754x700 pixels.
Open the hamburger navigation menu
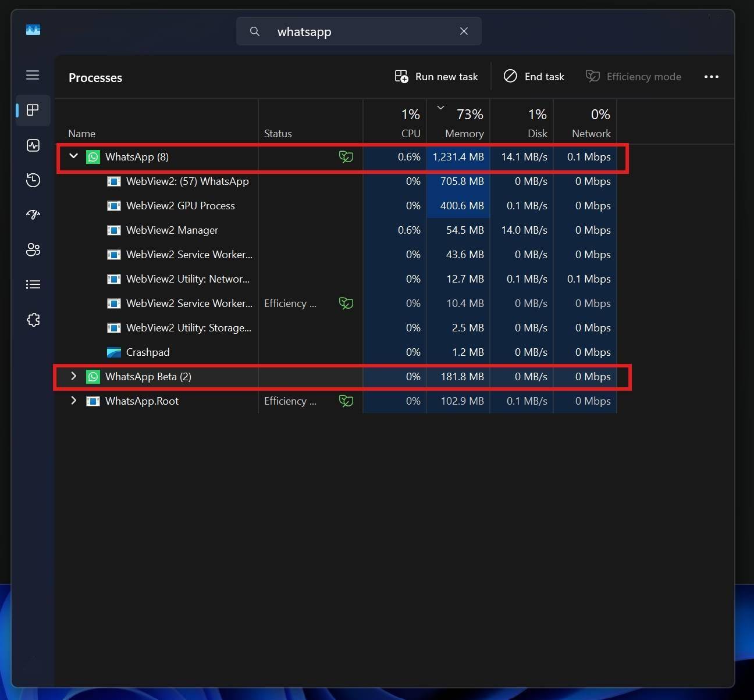coord(33,76)
